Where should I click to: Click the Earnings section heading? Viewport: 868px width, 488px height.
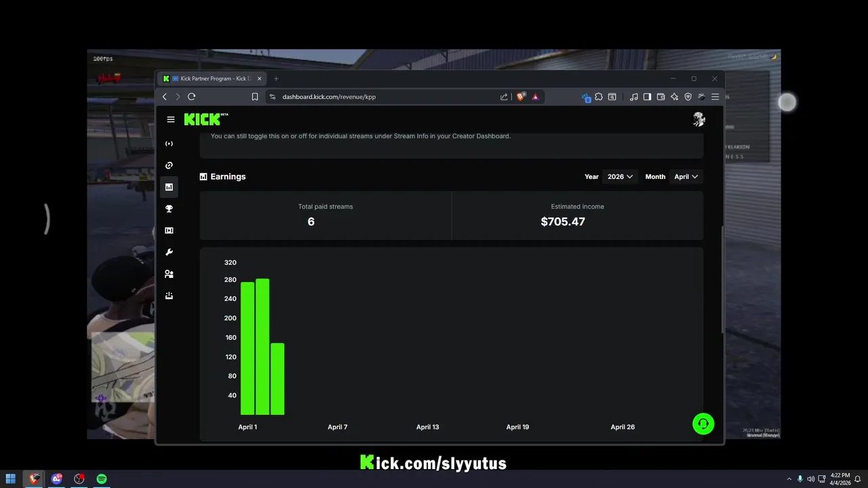click(228, 177)
